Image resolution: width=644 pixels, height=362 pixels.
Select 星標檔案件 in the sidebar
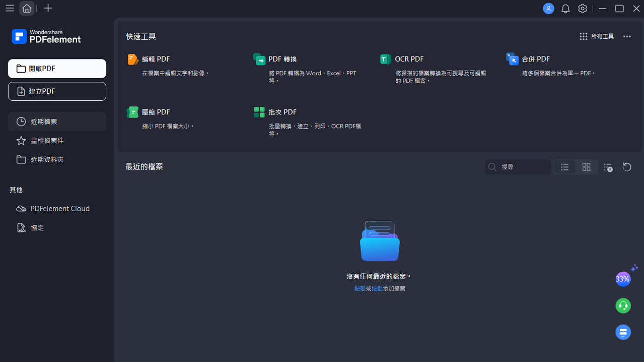coord(57,141)
